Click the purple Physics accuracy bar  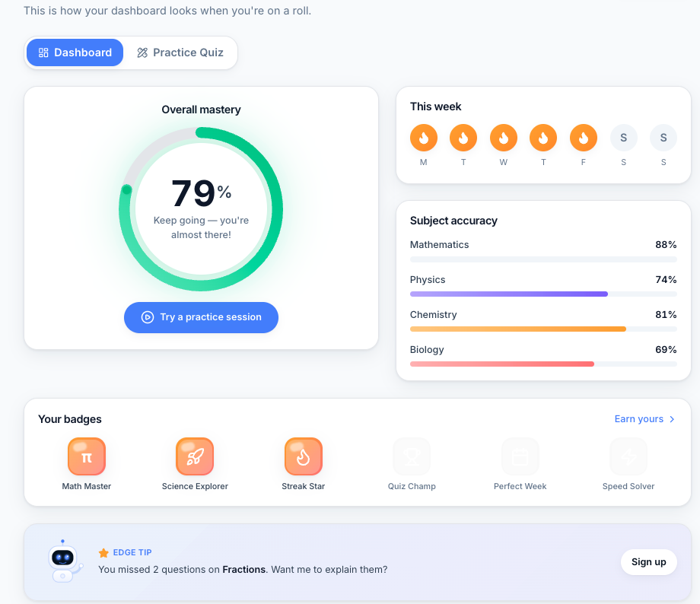pyautogui.click(x=509, y=294)
